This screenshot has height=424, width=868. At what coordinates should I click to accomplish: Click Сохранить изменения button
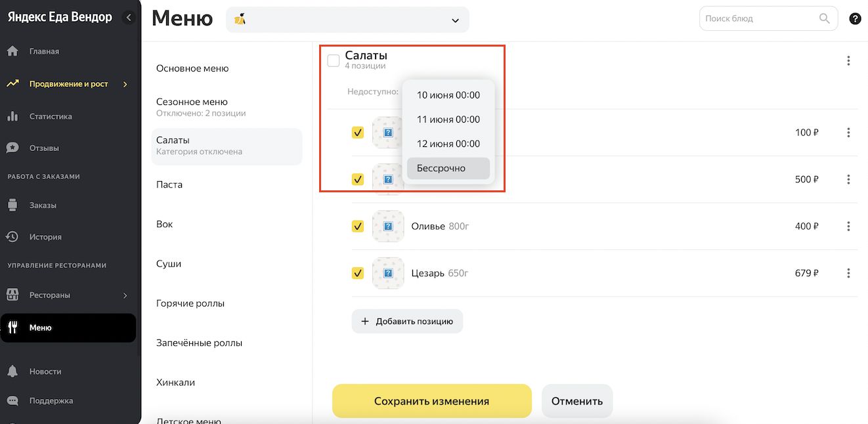[431, 401]
